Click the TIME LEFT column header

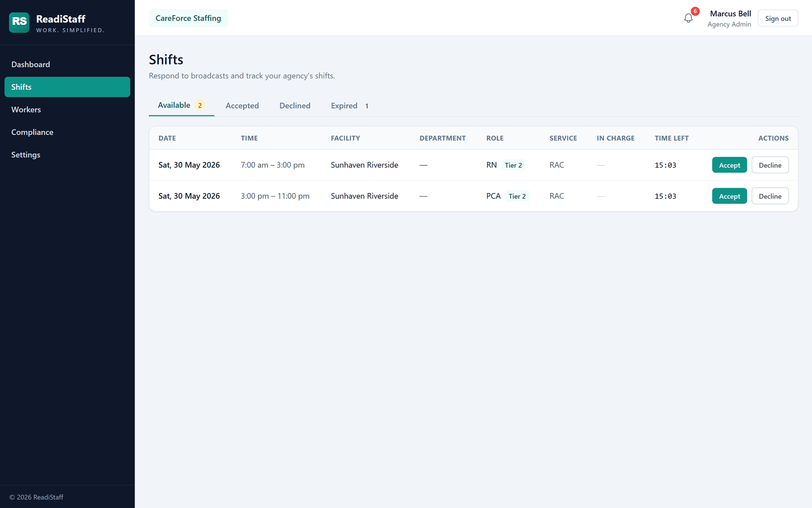672,138
